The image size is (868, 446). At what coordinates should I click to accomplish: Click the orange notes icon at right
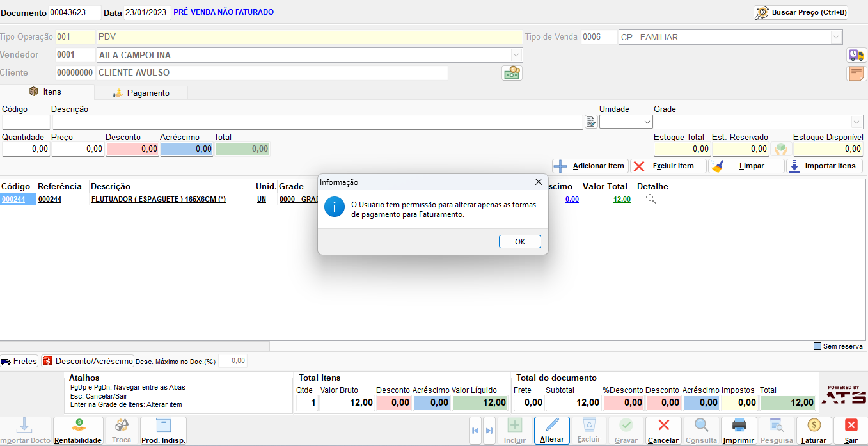point(856,74)
